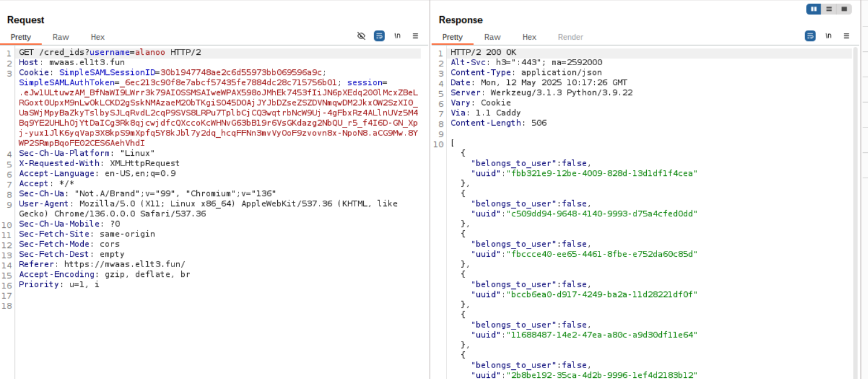
Task: Click the 'Accept-Encoding: gzip, deflate, br' header
Action: coord(105,275)
